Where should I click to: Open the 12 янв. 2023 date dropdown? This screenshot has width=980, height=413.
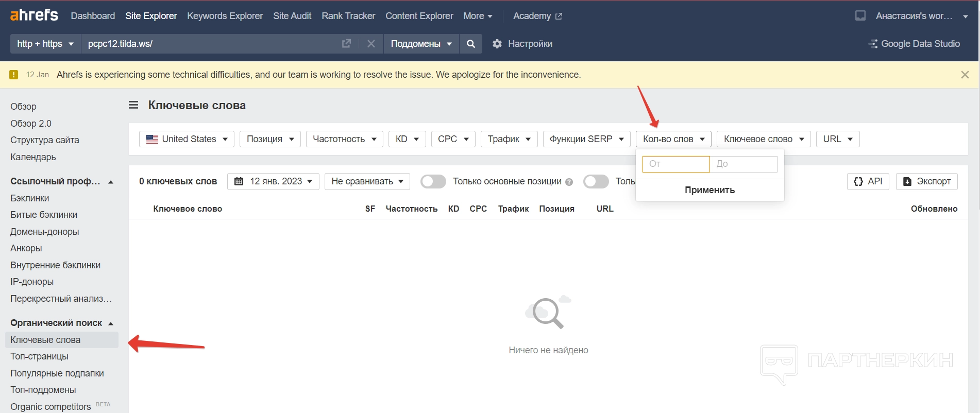click(x=273, y=181)
